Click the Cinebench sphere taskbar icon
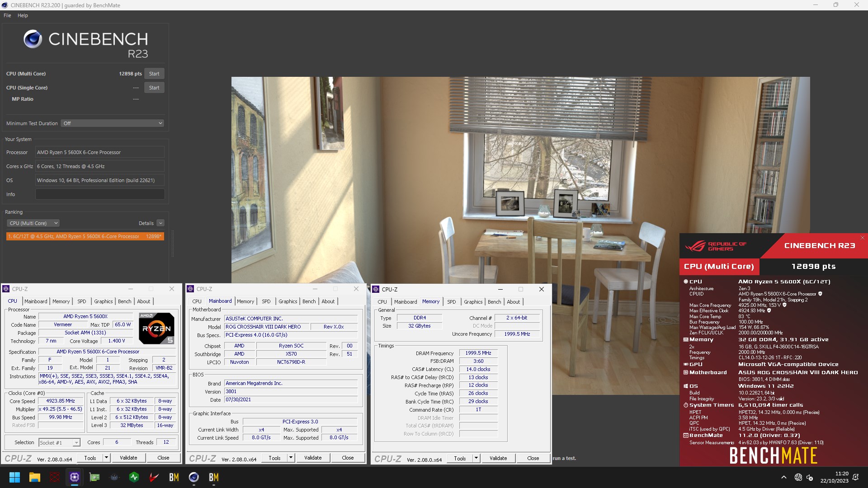 194,477
